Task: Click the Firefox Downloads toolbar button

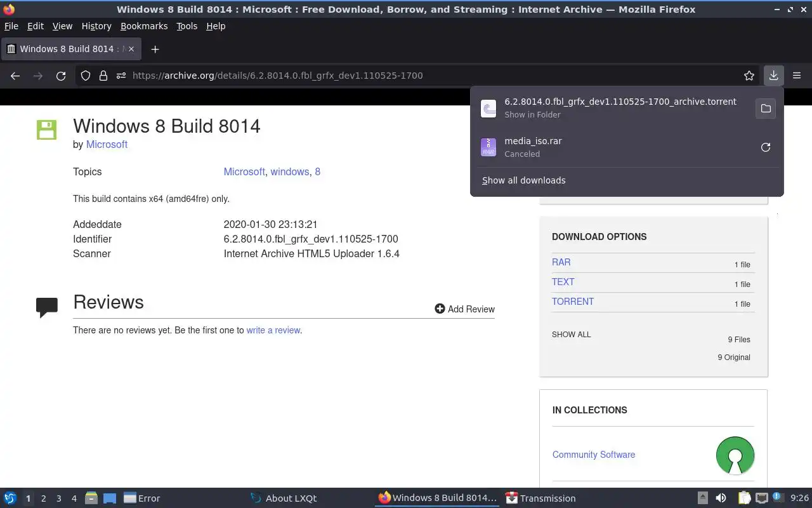Action: [x=773, y=76]
